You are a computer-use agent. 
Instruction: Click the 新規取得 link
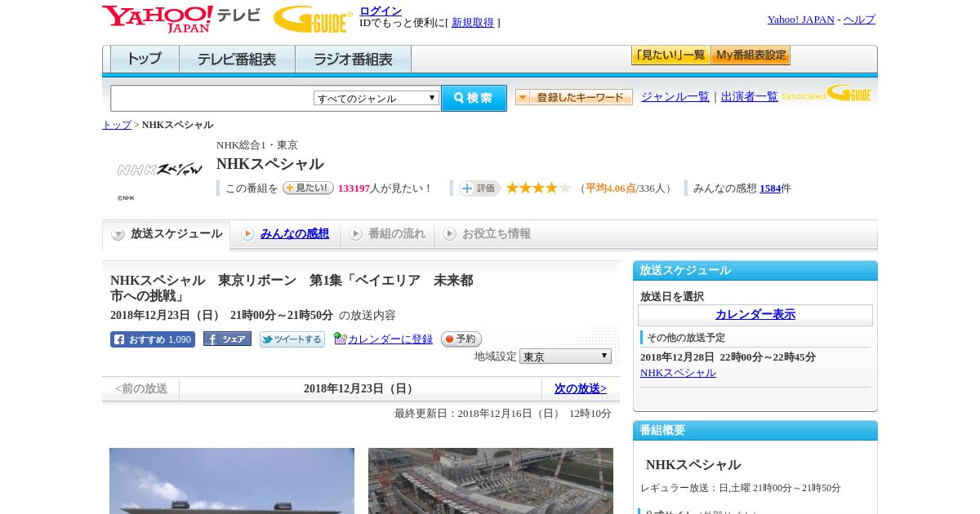coord(473,23)
